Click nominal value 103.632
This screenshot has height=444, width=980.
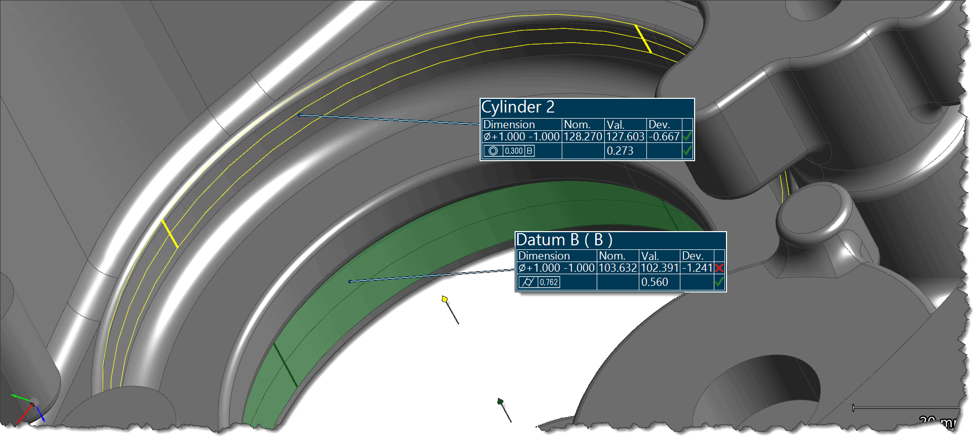(618, 268)
